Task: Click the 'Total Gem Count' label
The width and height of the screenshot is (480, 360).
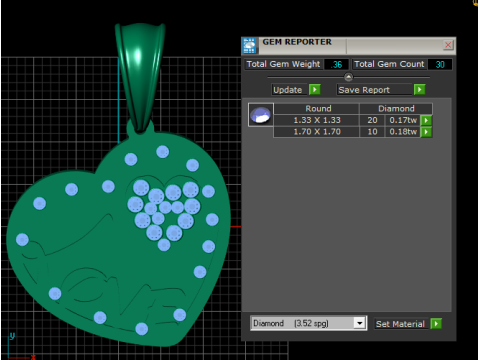Action: [389, 64]
